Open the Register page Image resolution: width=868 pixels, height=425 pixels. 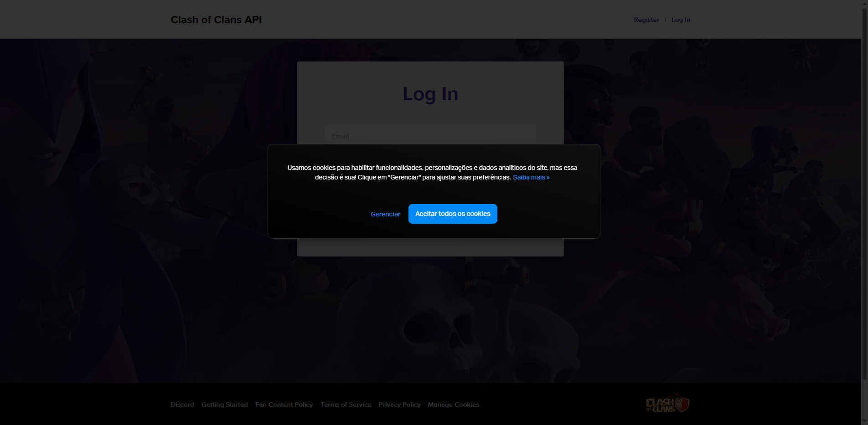tap(646, 20)
